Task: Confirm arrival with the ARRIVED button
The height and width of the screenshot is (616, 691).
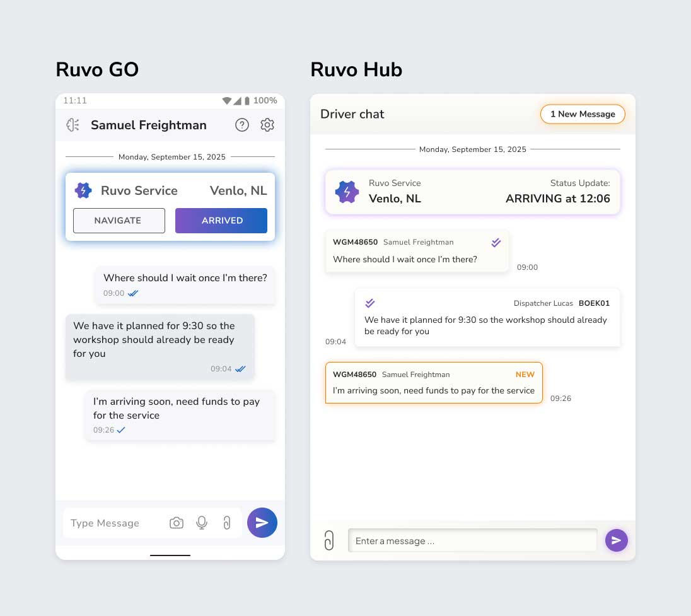Action: click(221, 221)
